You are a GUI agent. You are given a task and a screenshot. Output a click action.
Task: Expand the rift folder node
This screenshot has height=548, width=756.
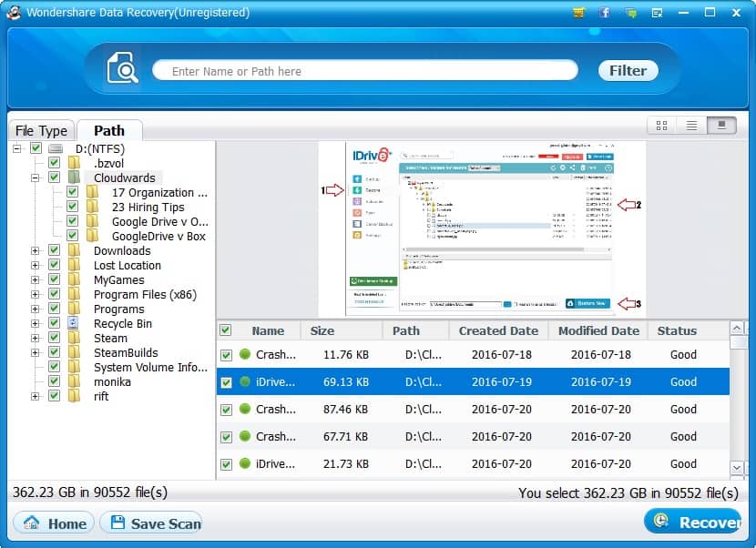[x=35, y=396]
